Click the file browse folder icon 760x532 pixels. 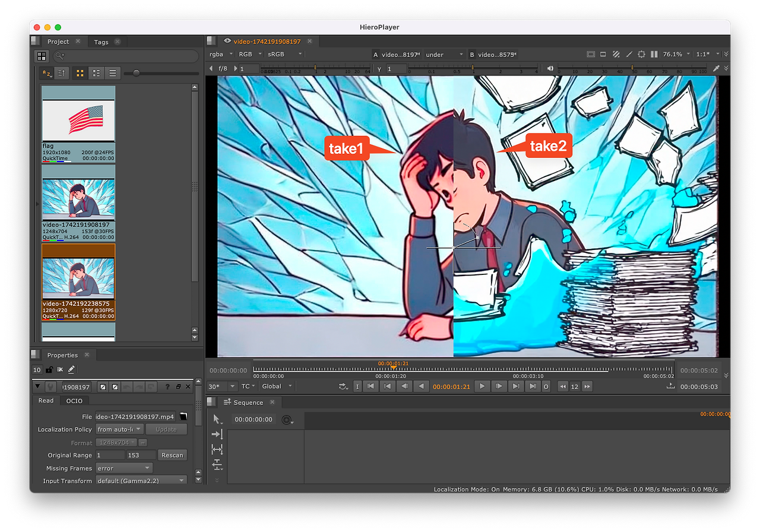coord(183,416)
